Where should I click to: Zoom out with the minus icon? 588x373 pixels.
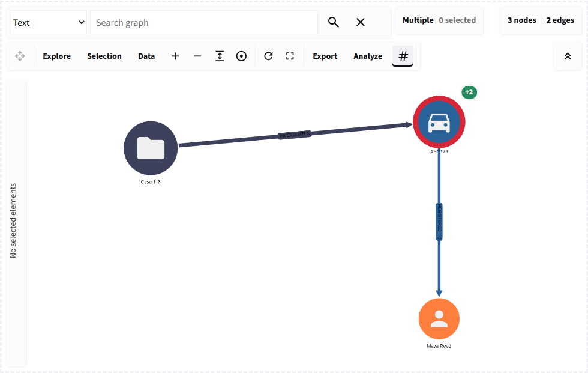(x=197, y=56)
